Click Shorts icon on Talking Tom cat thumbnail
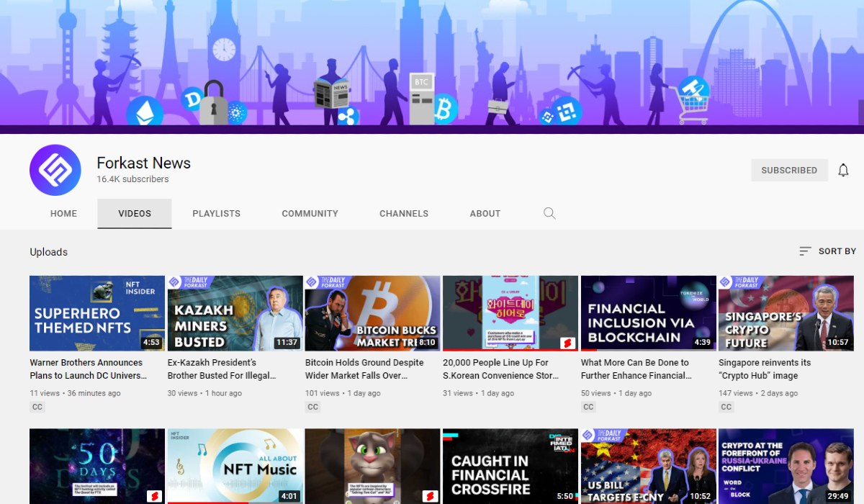864x504 pixels. coord(429,495)
